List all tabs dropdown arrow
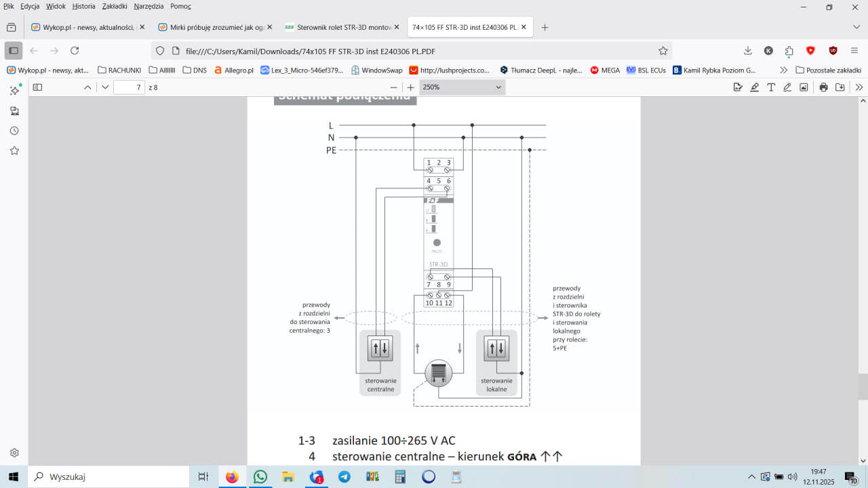The image size is (868, 488). (x=856, y=27)
